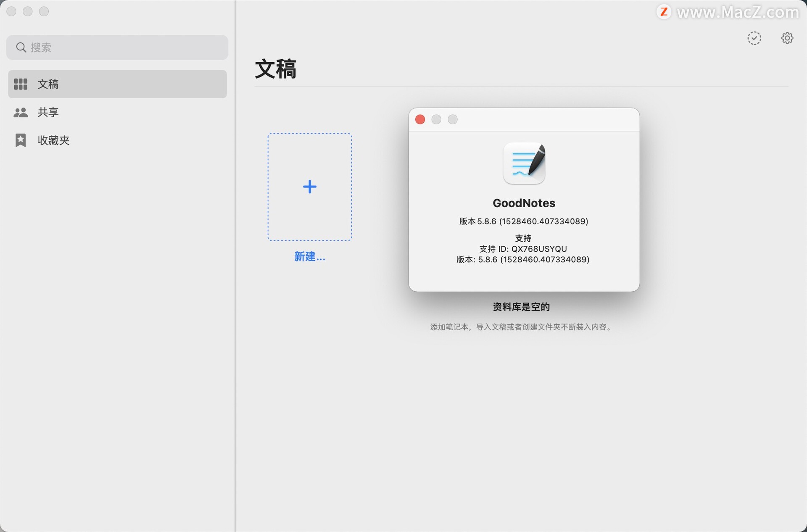Click the GoodNotes title in the About dialog
This screenshot has height=532, width=807.
coord(524,203)
